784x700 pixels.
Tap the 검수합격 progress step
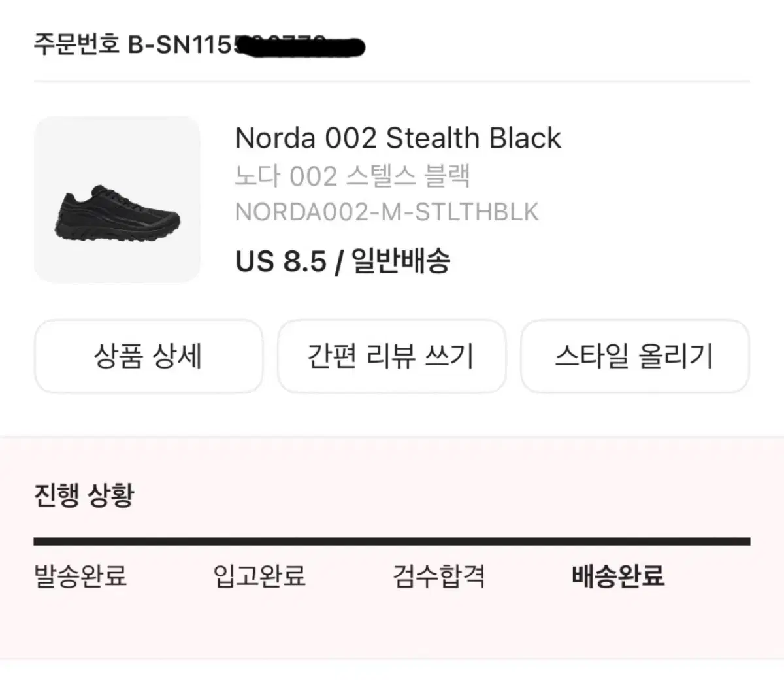click(x=438, y=576)
